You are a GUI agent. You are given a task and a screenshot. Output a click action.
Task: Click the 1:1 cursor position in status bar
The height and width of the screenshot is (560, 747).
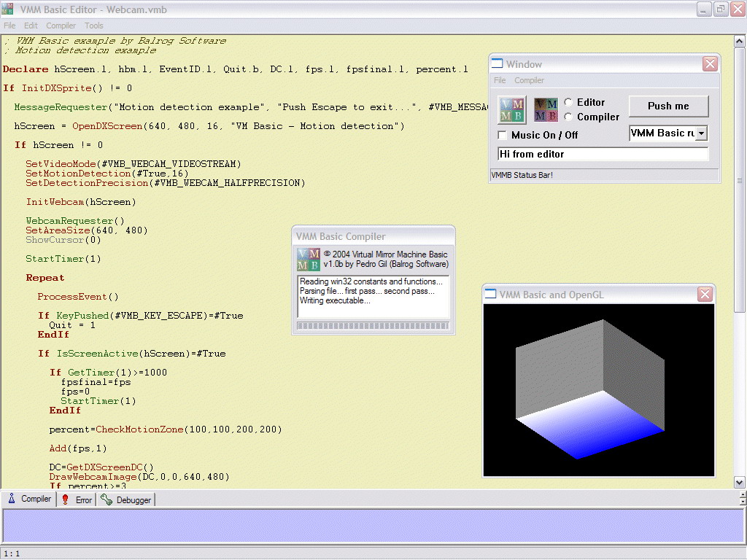point(12,553)
